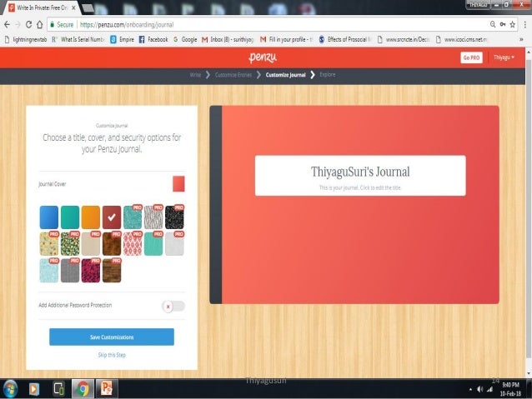Pick the light blue textured PRO cover
Viewport: 532px width, 399px height.
[x=49, y=271]
